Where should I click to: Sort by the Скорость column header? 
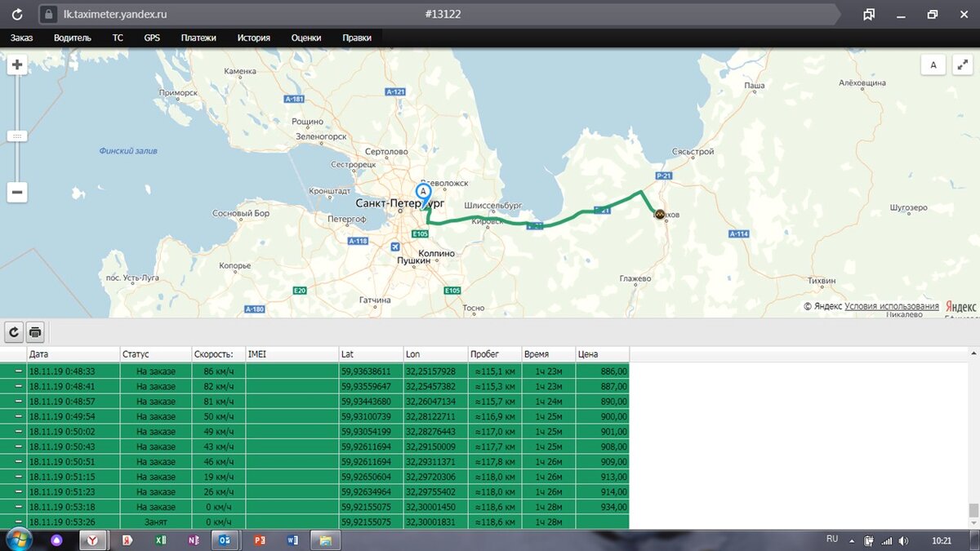(x=218, y=354)
